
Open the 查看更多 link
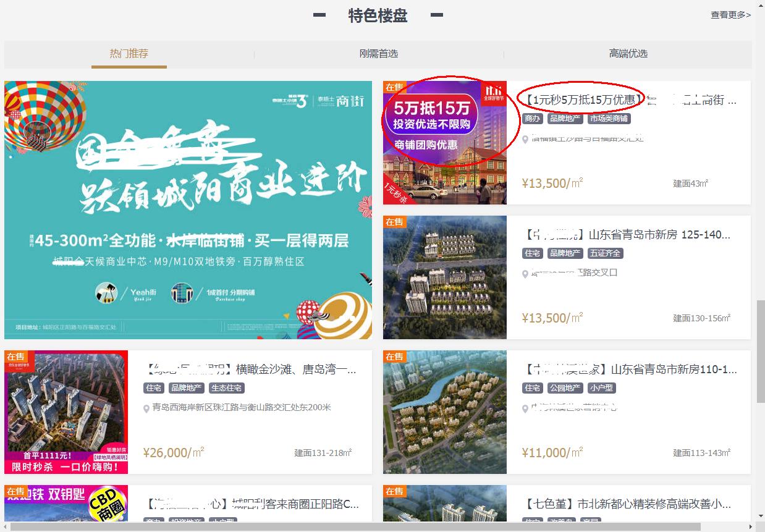(x=730, y=14)
